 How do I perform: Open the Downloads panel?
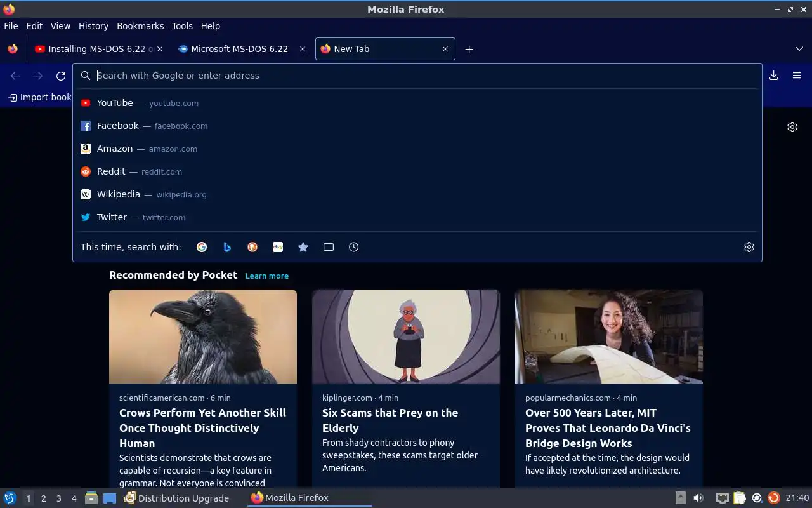click(774, 76)
